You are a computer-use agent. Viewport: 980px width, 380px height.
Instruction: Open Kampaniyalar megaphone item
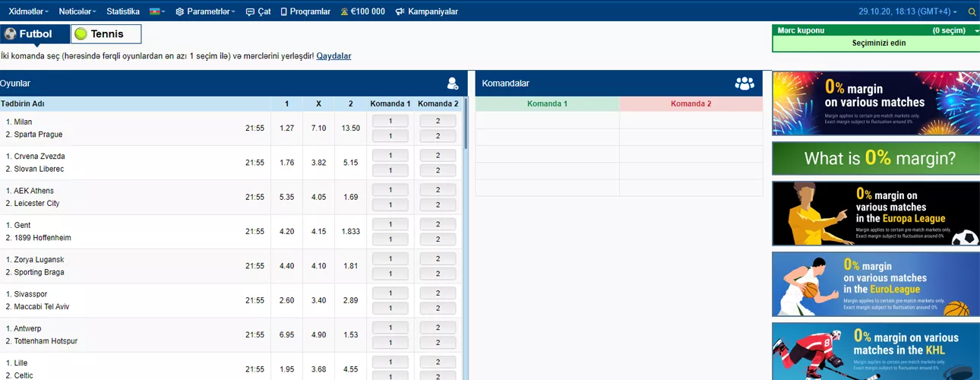coord(426,12)
